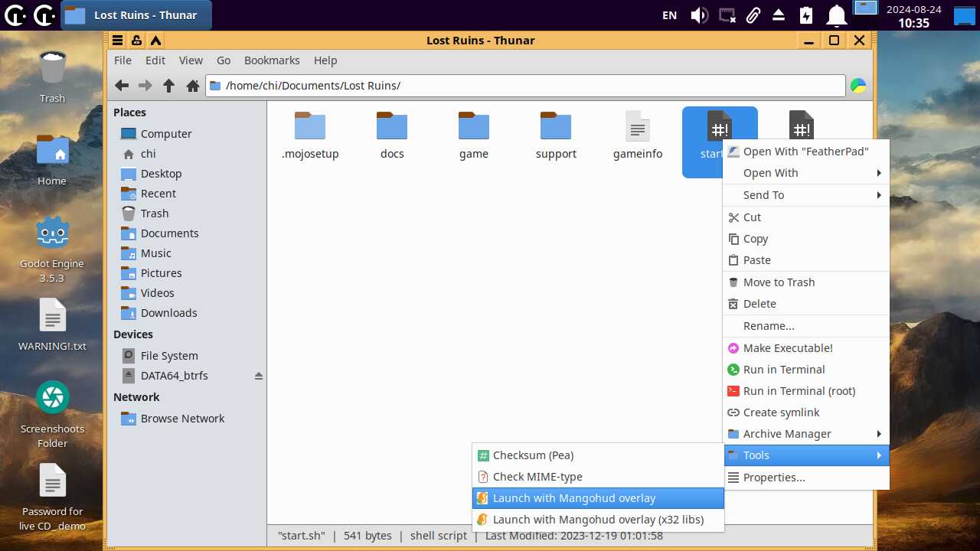Open the Go menu
This screenshot has height=551, width=980.
[224, 60]
